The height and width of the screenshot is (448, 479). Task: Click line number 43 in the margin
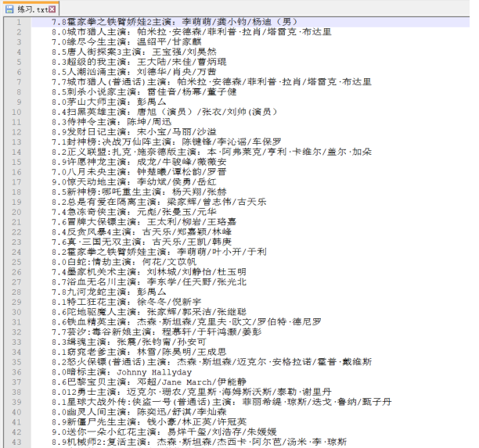click(16, 442)
